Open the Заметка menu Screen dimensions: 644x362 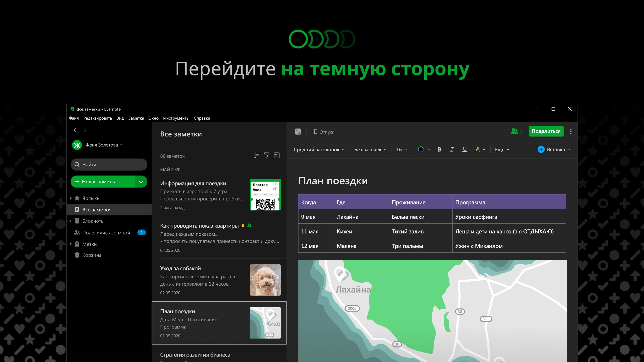pyautogui.click(x=136, y=118)
